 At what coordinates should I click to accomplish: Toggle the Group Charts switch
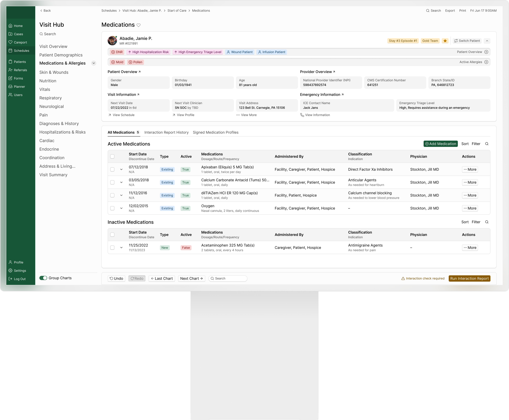pyautogui.click(x=43, y=278)
